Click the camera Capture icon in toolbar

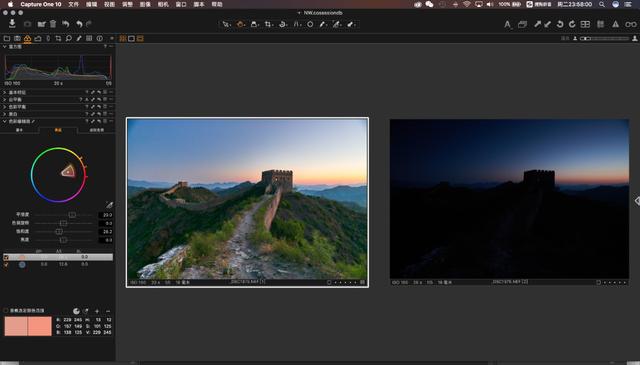[x=27, y=24]
